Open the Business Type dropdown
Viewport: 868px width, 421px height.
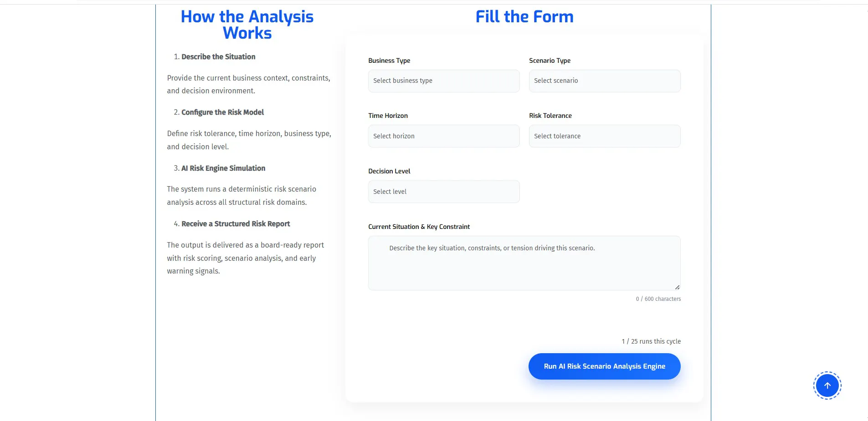point(444,81)
